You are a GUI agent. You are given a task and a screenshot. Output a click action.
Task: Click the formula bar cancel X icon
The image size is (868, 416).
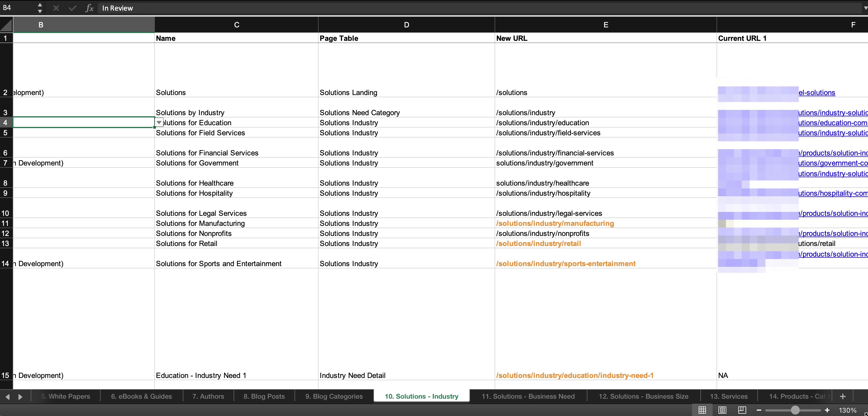[x=56, y=8]
